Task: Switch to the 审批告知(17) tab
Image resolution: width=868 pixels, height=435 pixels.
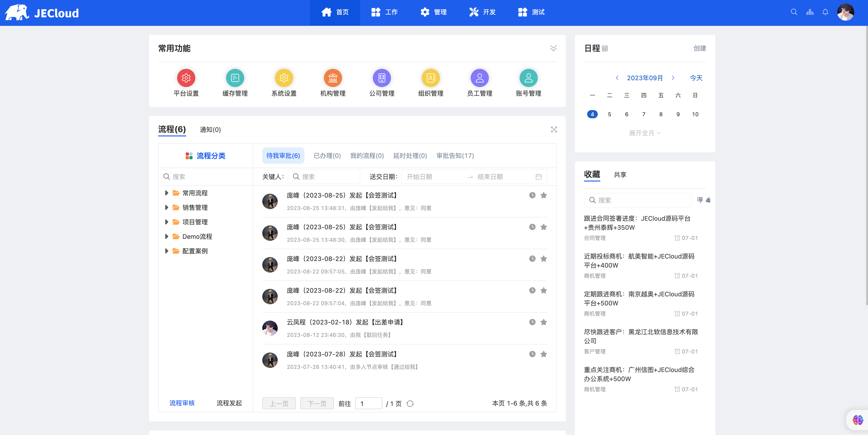Action: pos(455,156)
